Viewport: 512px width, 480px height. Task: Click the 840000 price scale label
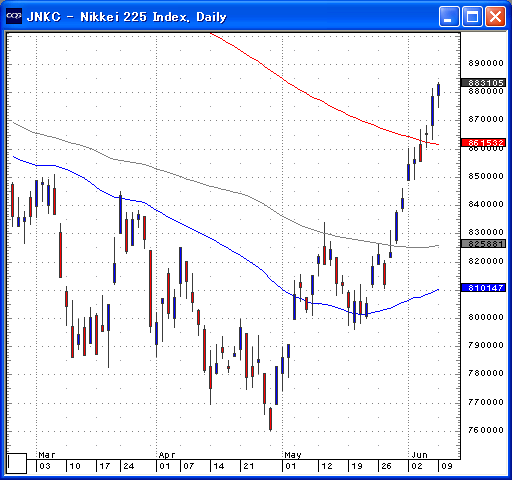(x=486, y=204)
